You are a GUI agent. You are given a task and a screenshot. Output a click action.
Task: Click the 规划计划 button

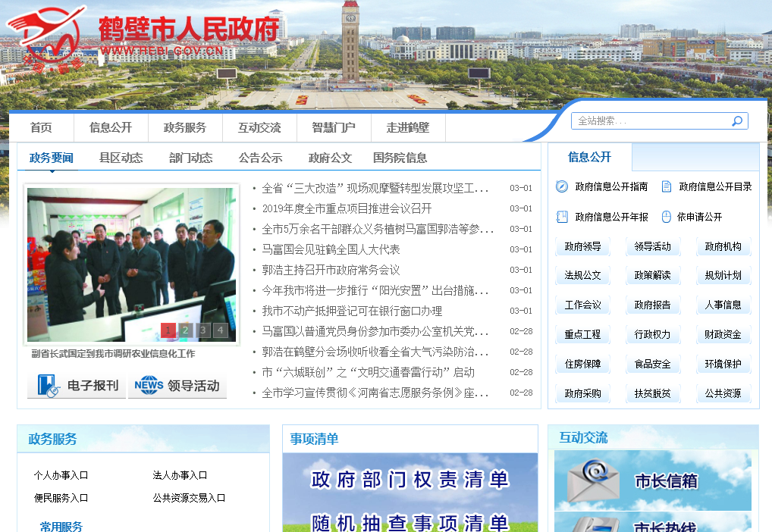point(723,276)
